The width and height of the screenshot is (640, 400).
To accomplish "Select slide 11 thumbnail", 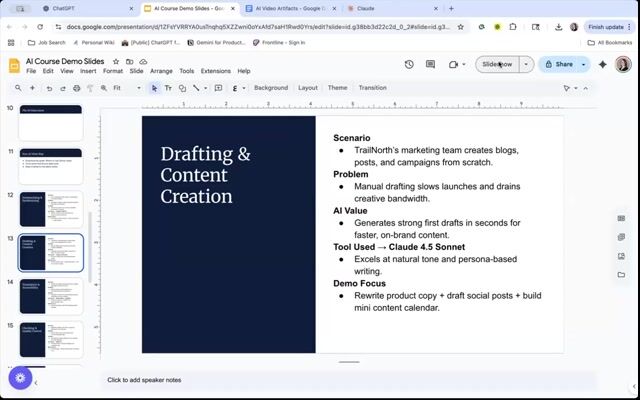I will pyautogui.click(x=51, y=166).
